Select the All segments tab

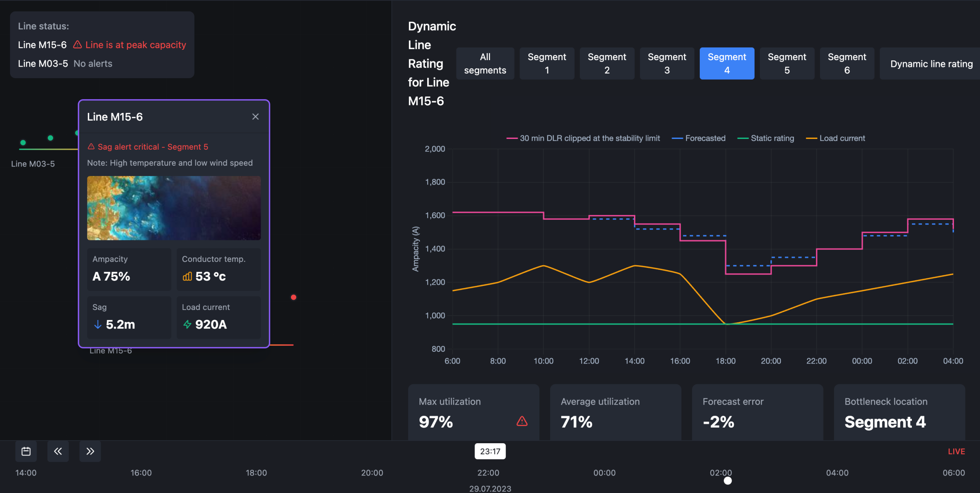485,64
